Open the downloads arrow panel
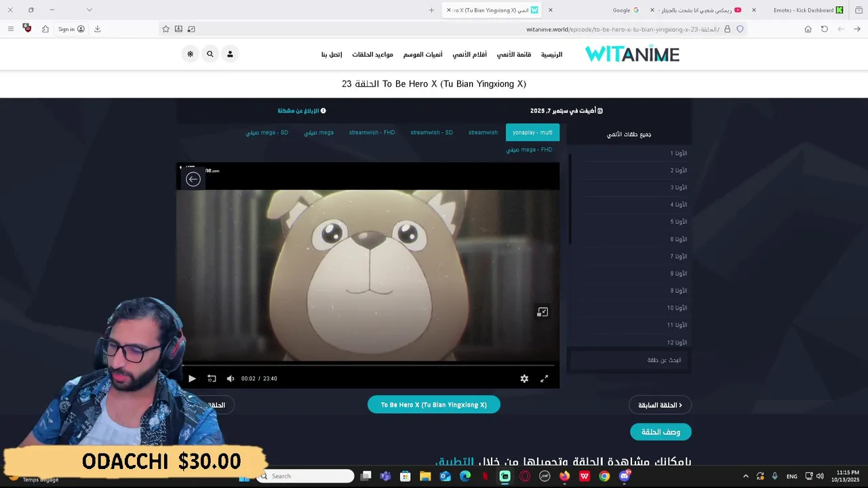Screen dimensions: 868x488 [97, 29]
